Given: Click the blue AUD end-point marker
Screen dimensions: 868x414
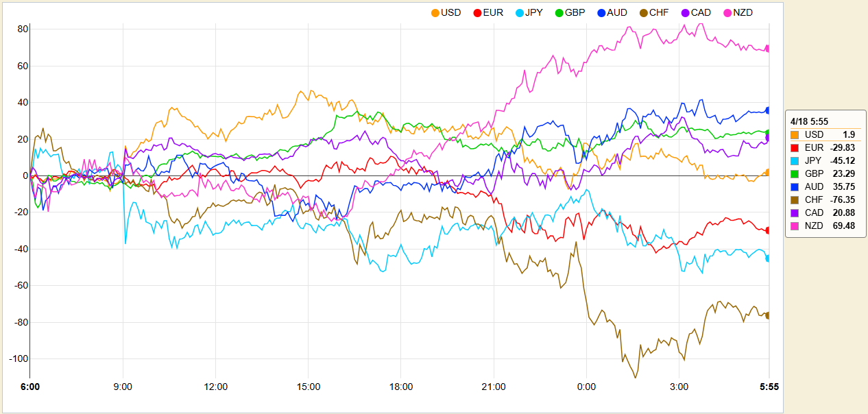Looking at the screenshot, I should pyautogui.click(x=768, y=110).
